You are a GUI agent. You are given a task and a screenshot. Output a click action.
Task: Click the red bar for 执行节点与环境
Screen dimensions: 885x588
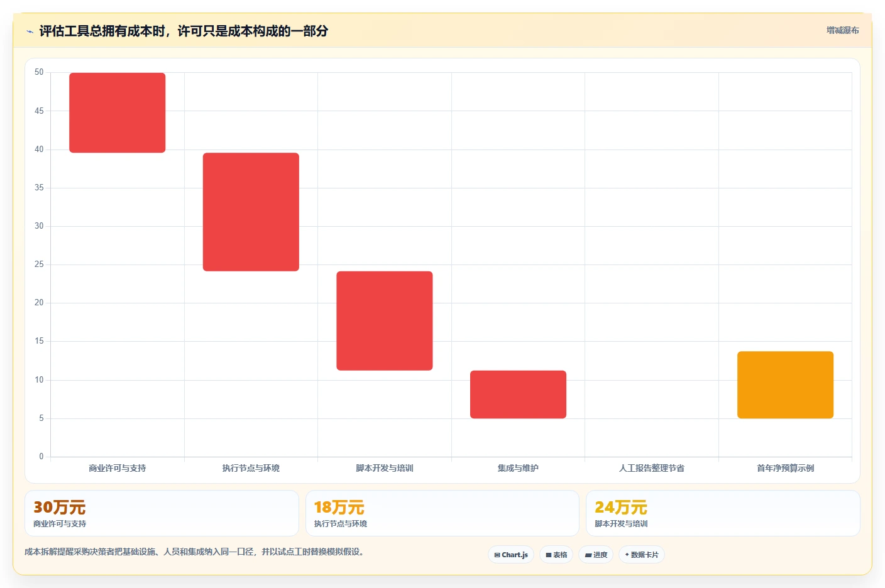tap(251, 212)
